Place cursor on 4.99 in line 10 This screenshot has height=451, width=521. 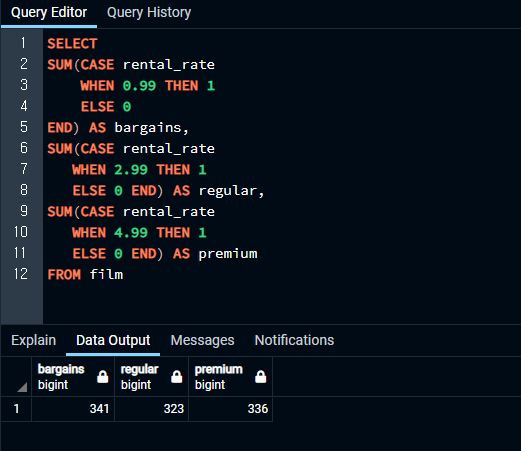pos(131,233)
